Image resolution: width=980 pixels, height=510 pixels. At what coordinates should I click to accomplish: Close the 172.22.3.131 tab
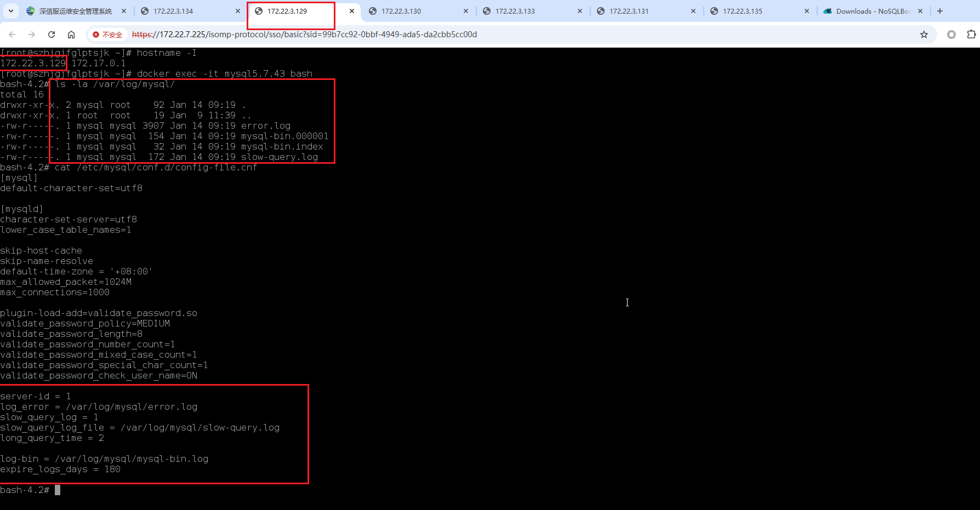(x=693, y=11)
